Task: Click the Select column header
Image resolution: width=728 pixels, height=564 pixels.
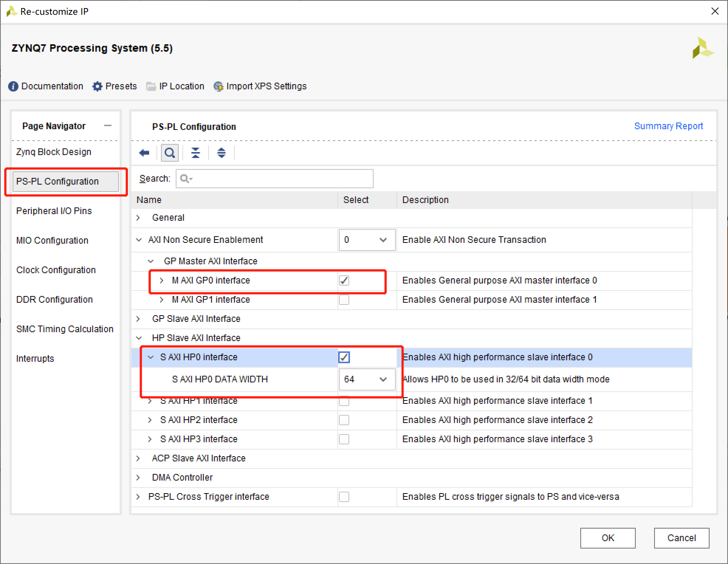Action: [367, 200]
